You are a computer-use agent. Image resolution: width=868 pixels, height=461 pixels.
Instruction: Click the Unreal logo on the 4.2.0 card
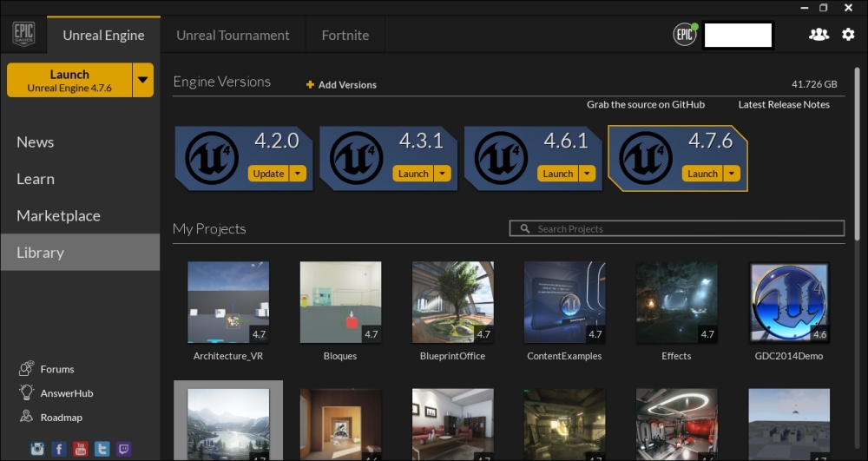(x=212, y=158)
